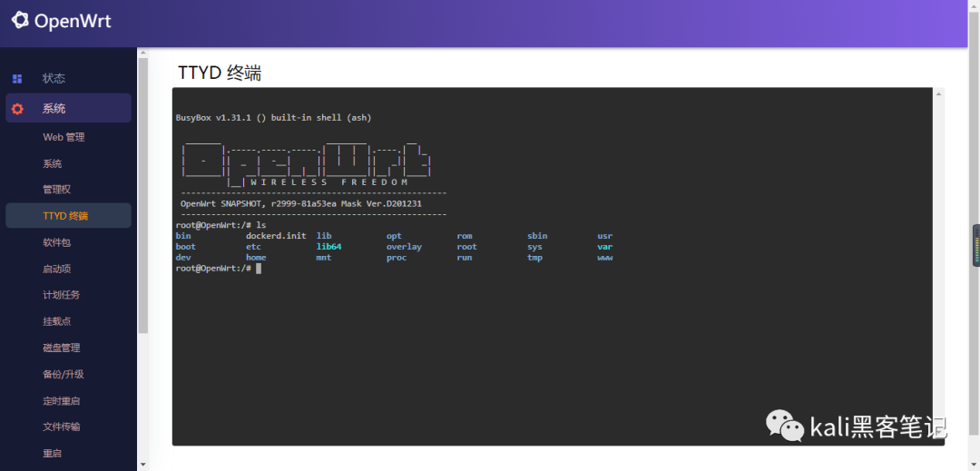980x471 pixels.
Task: Select the TTYD 终端 menu item
Action: [68, 215]
